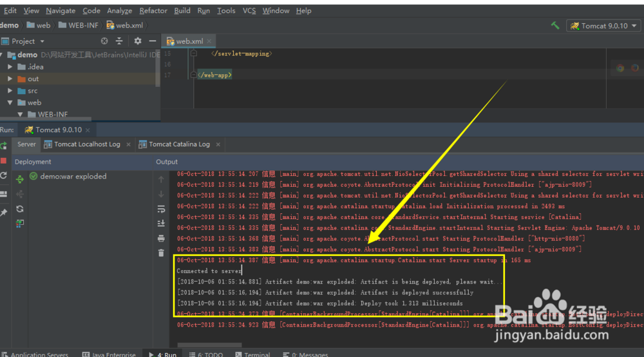
Task: Click the update application refresh icon in run sidebar
Action: (3, 176)
